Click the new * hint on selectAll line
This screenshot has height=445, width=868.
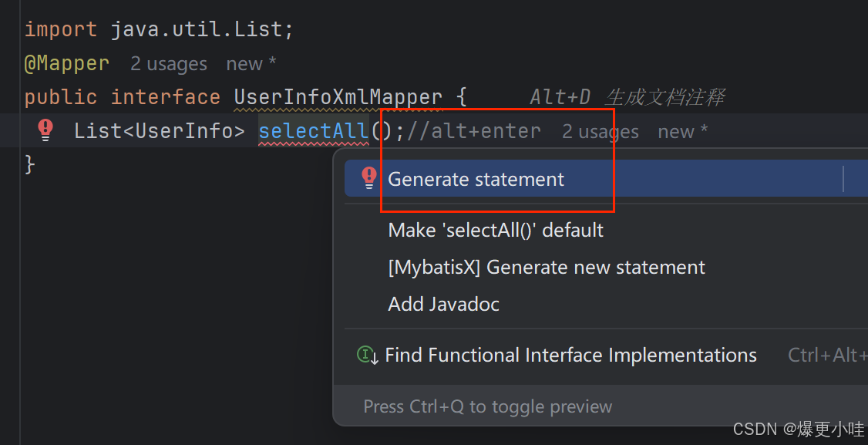[x=682, y=132]
